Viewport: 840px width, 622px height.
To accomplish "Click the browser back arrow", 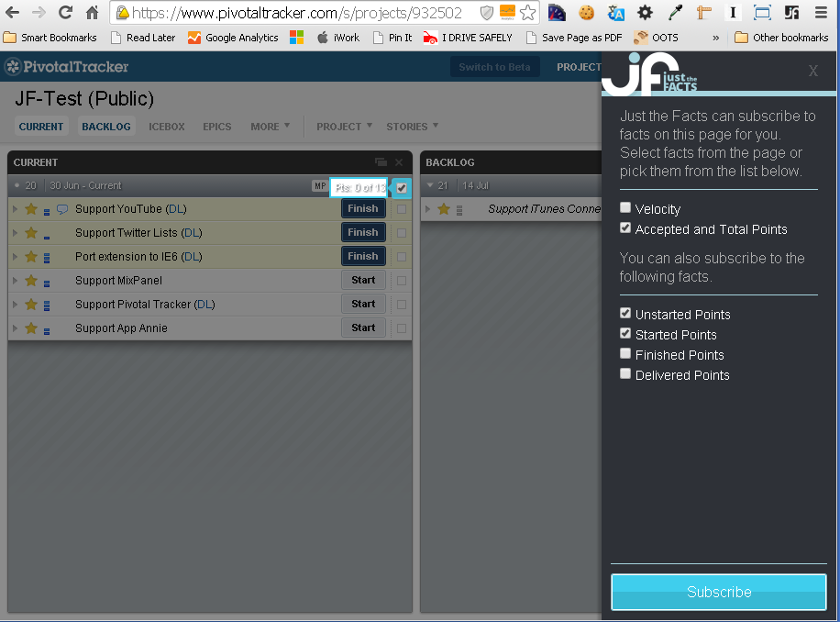I will [x=12, y=12].
